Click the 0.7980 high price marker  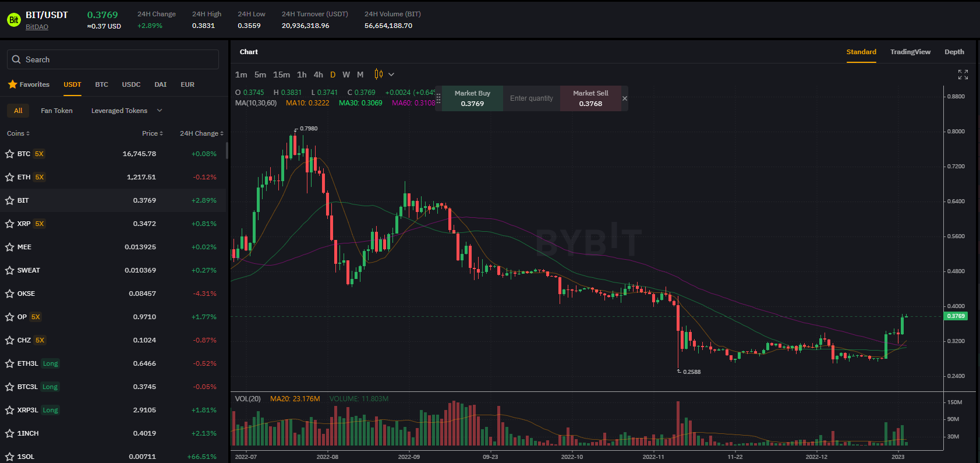tap(309, 128)
